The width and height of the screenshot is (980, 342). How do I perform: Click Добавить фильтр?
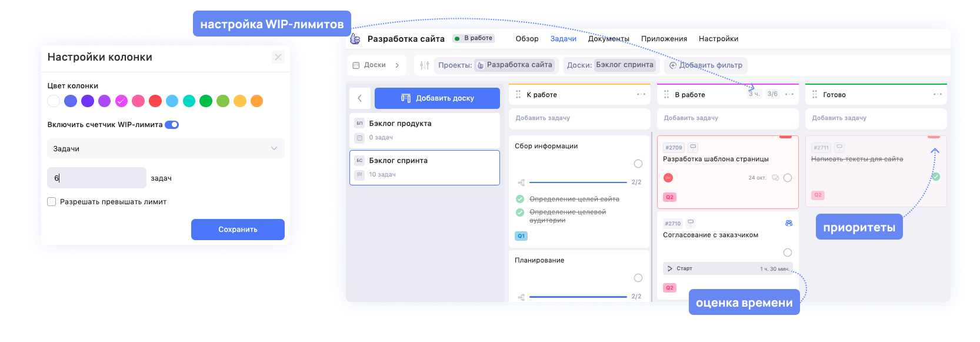(x=706, y=65)
